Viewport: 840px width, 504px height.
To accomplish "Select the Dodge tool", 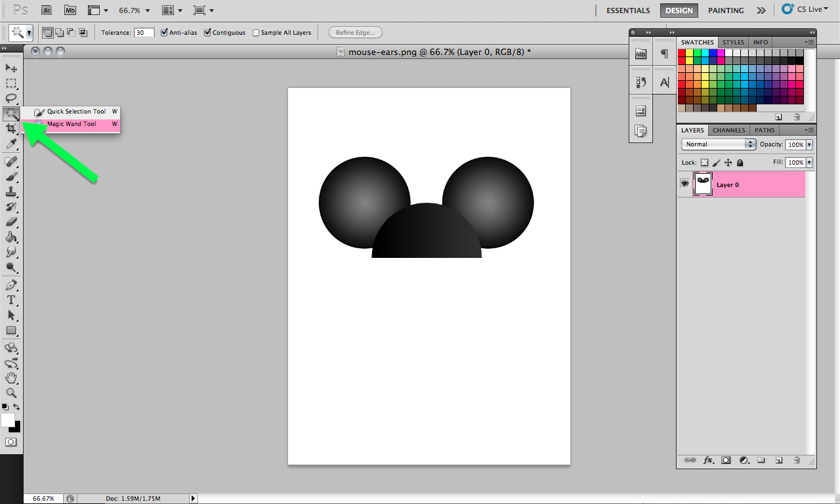I will click(11, 267).
